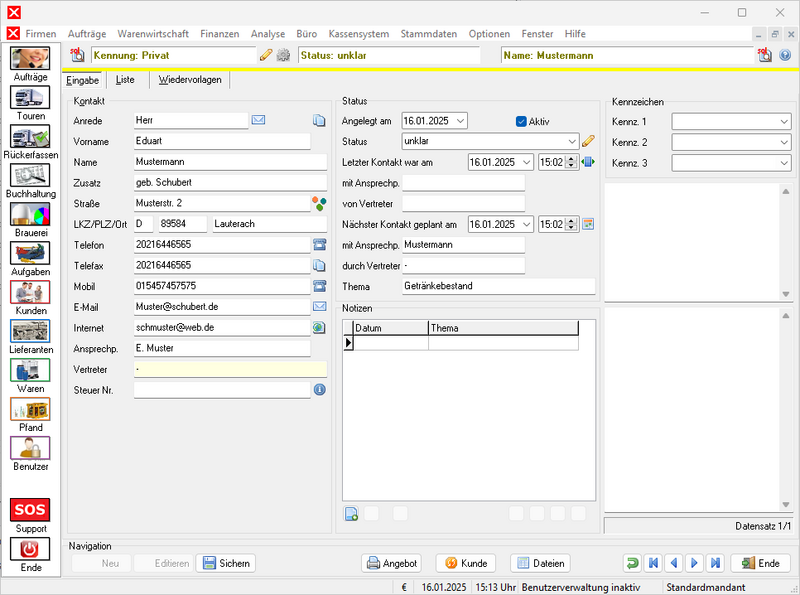
Task: Expand the Status combo box
Action: click(570, 141)
